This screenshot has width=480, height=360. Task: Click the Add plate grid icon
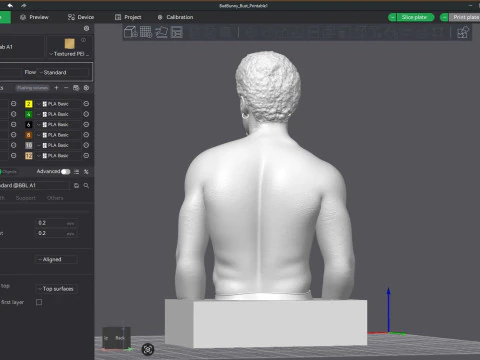coord(146,32)
